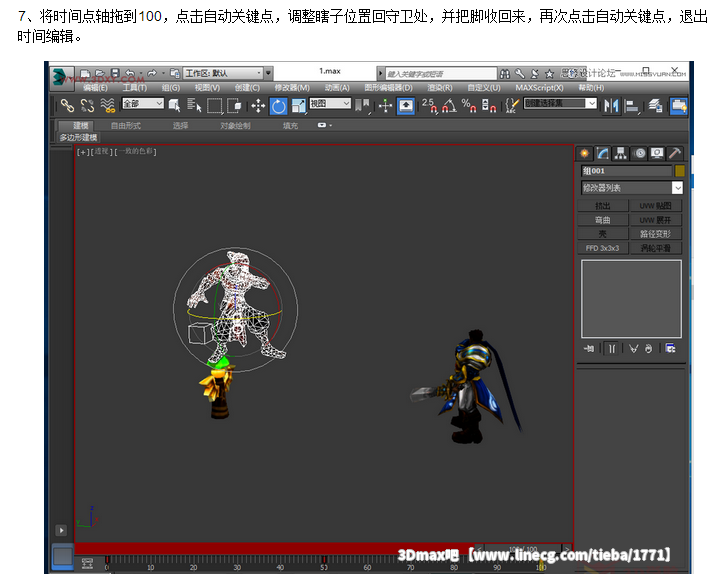Click the 路径变形 modifier button

[x=655, y=234]
